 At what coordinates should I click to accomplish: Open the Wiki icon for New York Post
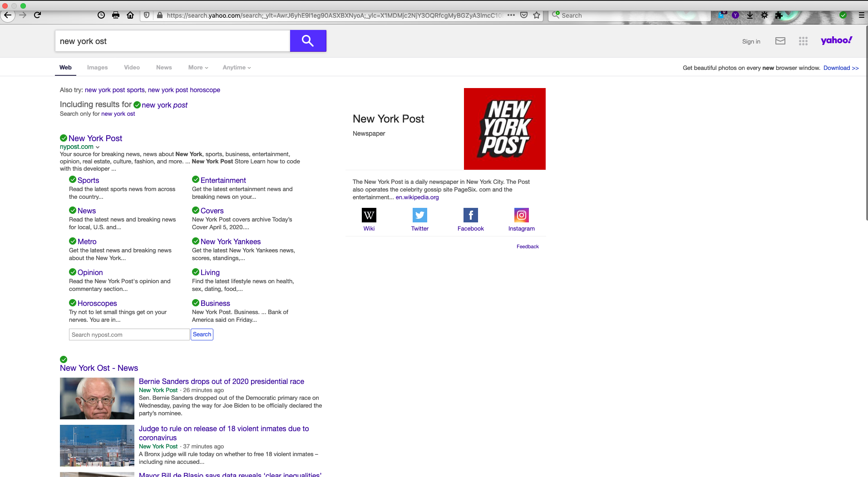click(x=369, y=215)
